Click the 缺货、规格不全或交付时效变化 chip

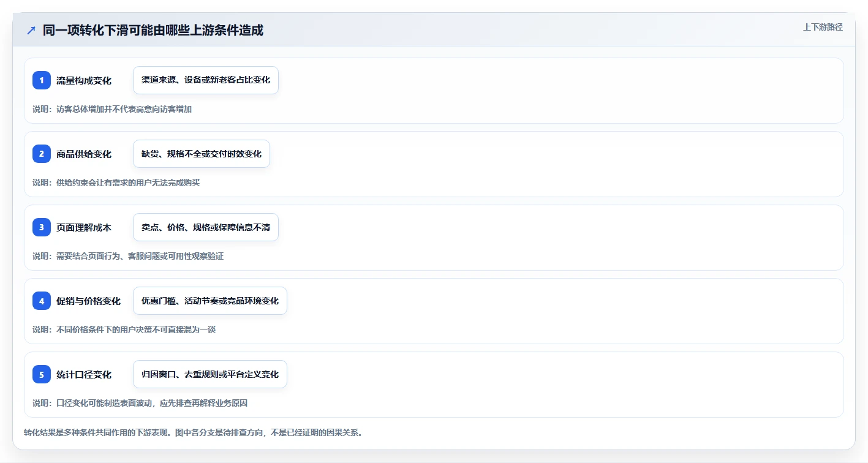202,154
